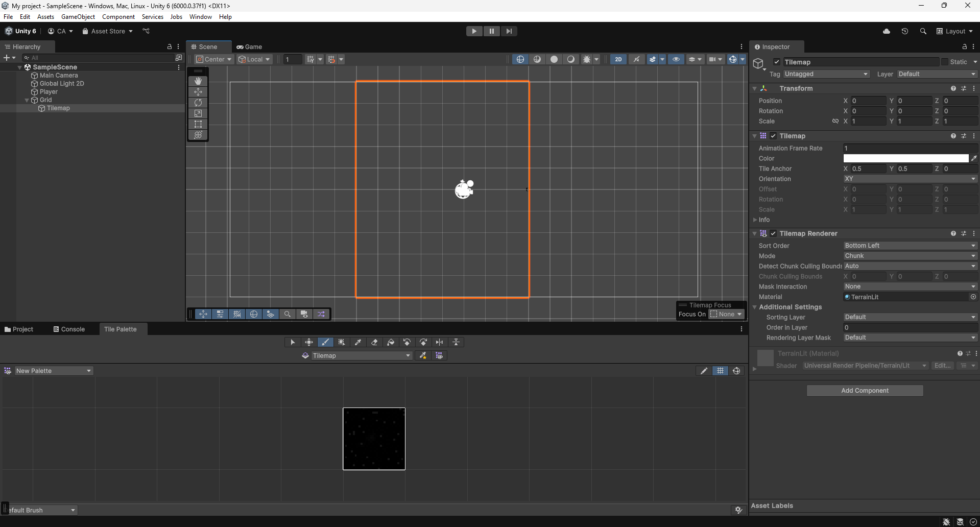Switch to the Console tab
Image resolution: width=980 pixels, height=527 pixels.
pos(69,329)
